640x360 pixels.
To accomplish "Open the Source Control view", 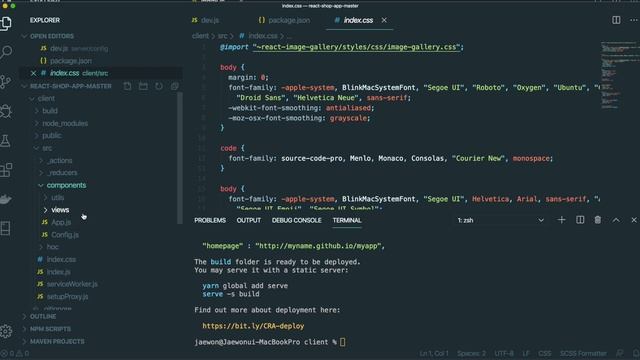I will click(6, 82).
